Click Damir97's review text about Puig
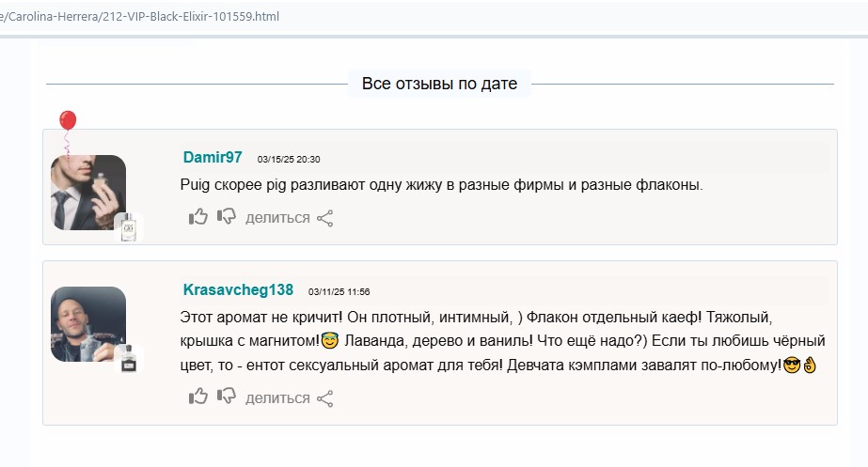 pyautogui.click(x=441, y=186)
